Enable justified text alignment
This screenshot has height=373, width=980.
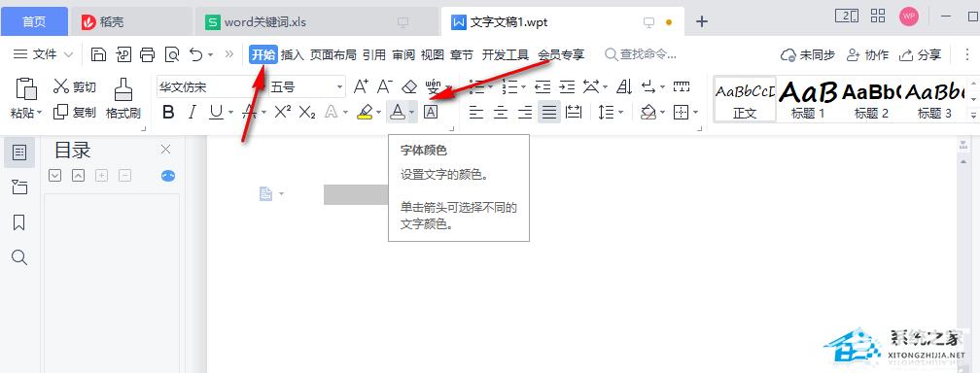click(x=549, y=113)
